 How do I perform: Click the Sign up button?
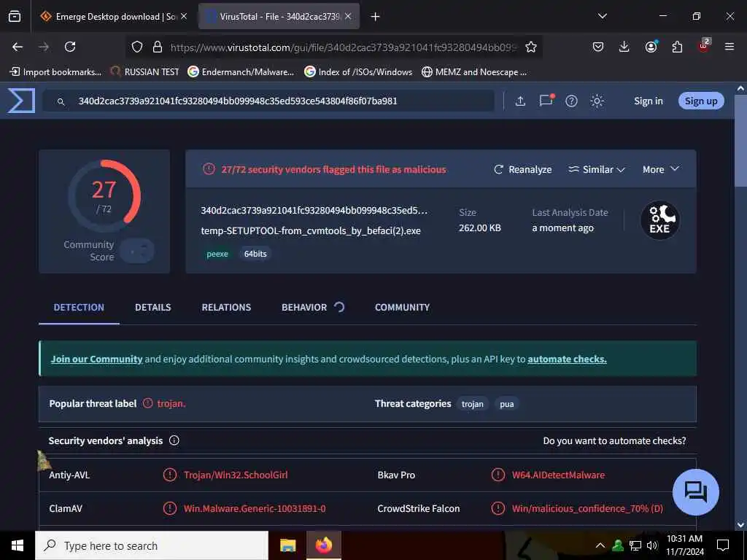pos(701,101)
